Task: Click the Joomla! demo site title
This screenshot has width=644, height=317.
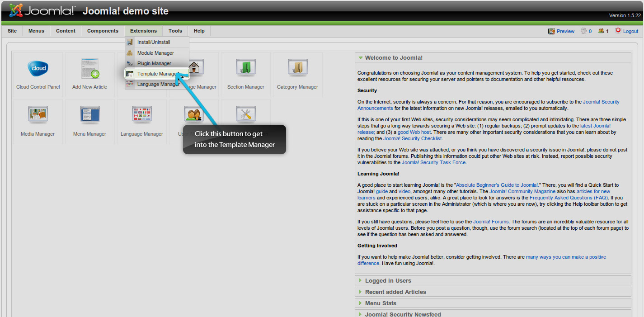Action: pyautogui.click(x=126, y=11)
